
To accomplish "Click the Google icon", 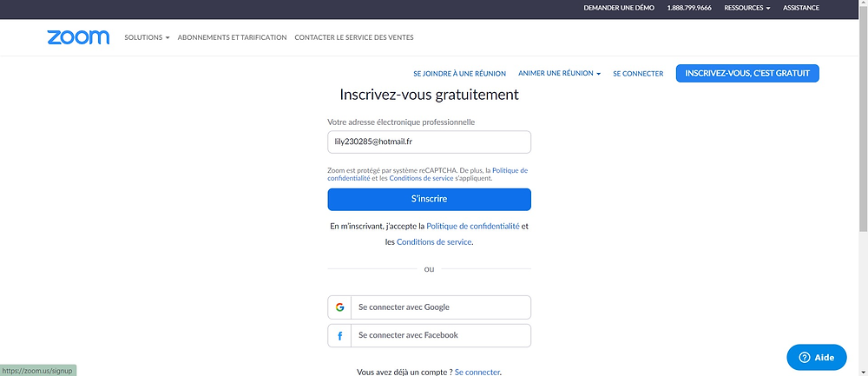I will (339, 307).
